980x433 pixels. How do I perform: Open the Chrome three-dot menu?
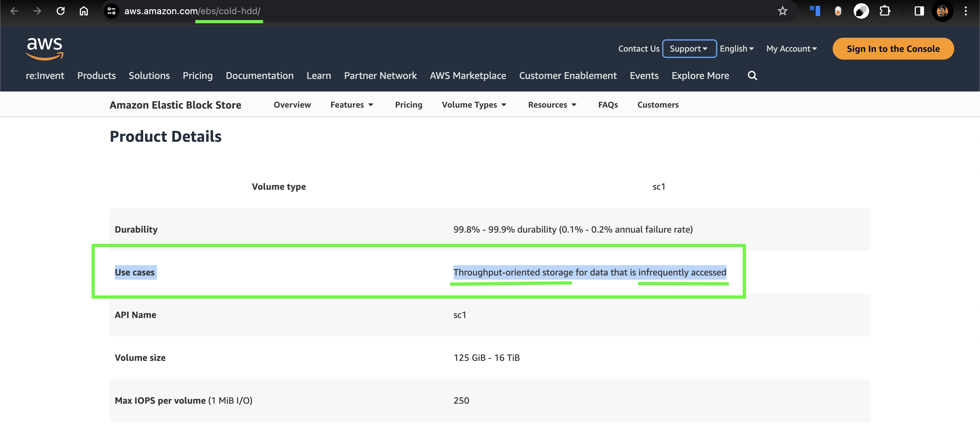pos(965,11)
